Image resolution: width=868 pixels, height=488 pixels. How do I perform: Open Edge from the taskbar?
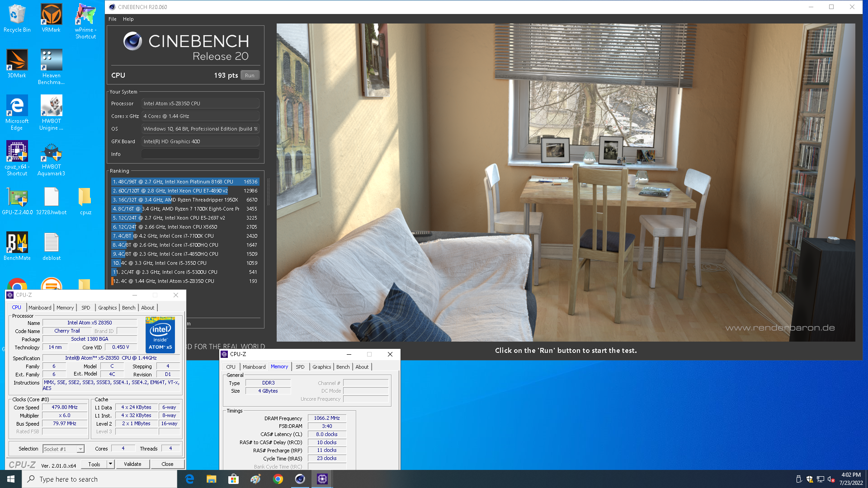coord(189,479)
